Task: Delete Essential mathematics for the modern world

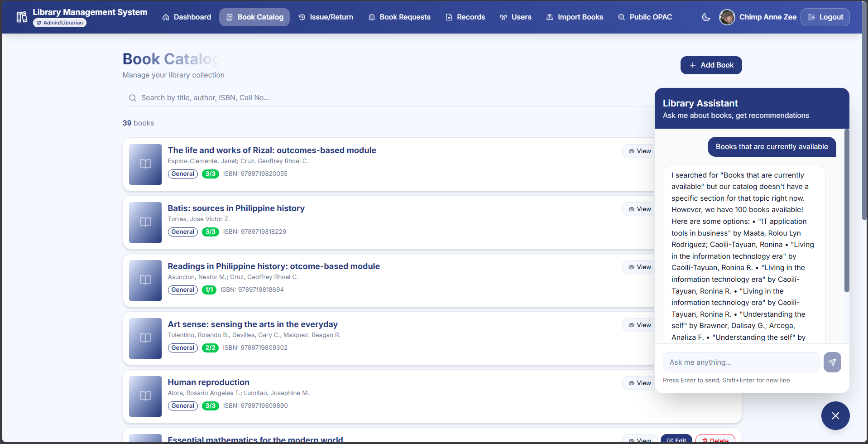Action: click(715, 439)
